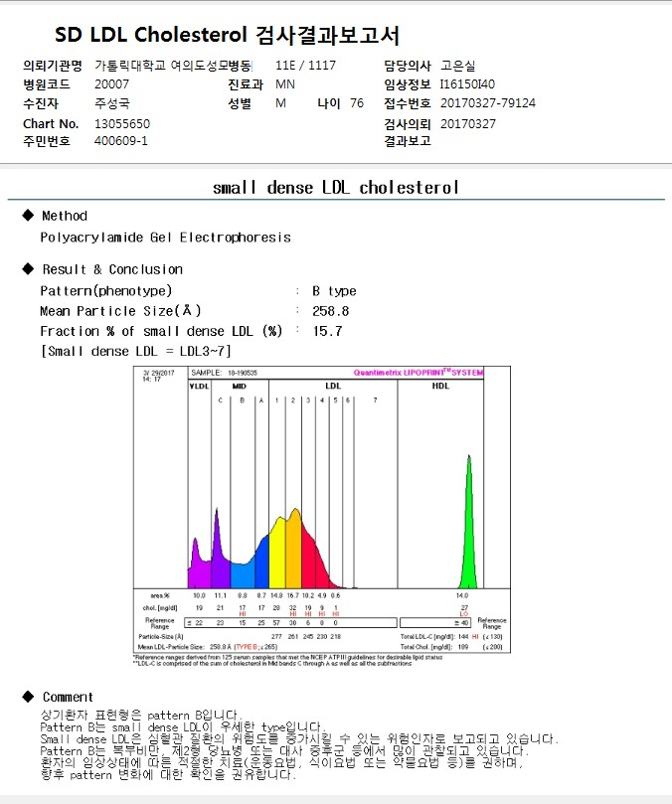Select the pattern result 'B type'
Screen dimensions: 672x804
(x=334, y=291)
